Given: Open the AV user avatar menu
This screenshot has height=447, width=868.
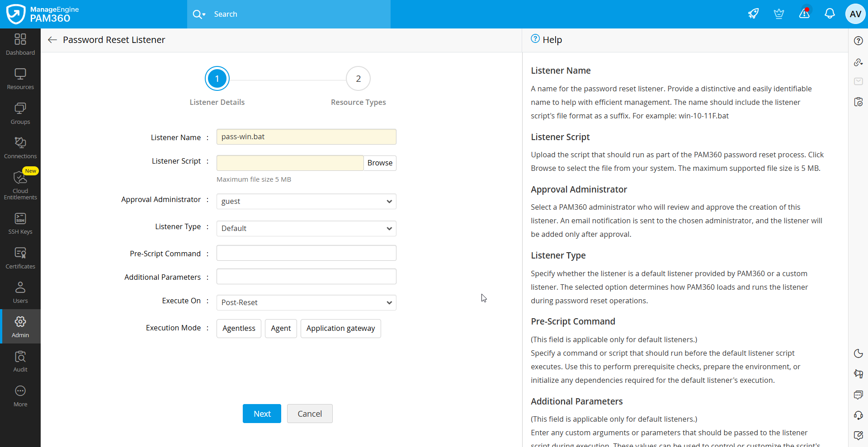Looking at the screenshot, I should pos(855,14).
